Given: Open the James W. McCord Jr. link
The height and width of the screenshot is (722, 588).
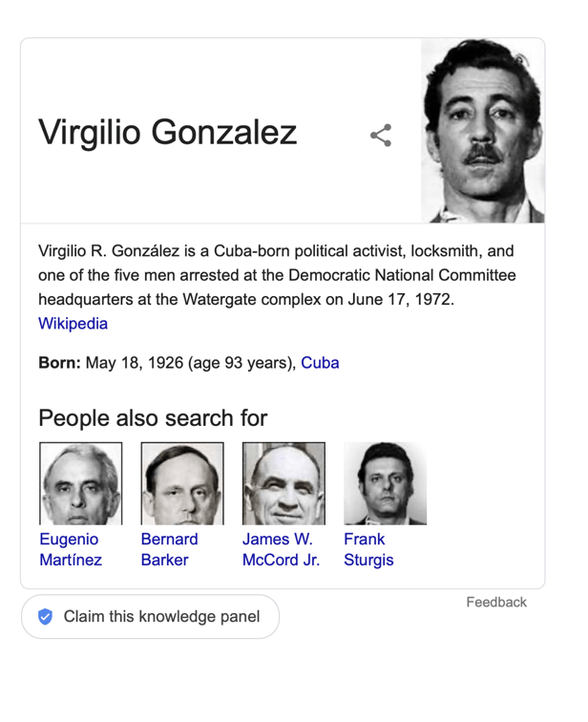Looking at the screenshot, I should point(281,549).
